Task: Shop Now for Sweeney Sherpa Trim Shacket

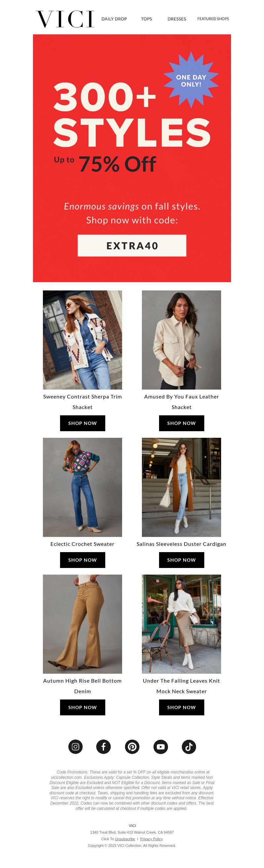Action: coord(82,423)
